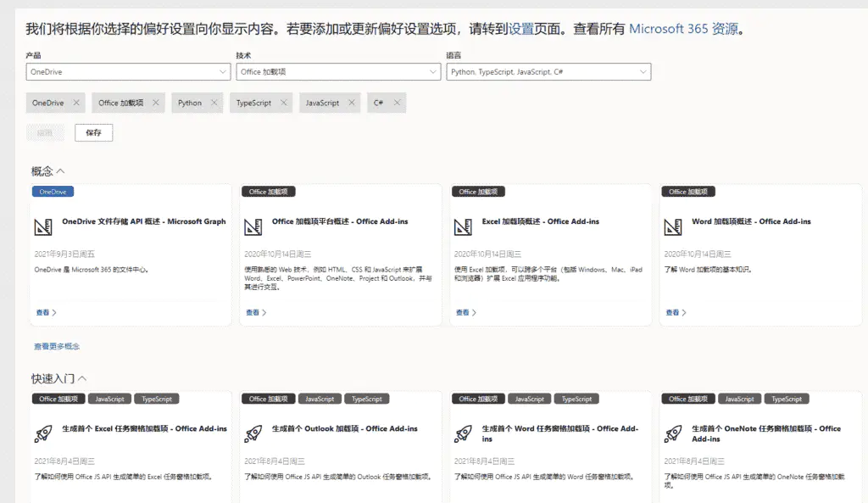Click the Office 加载项平台概述 card icon
The height and width of the screenshot is (503, 868).
[x=253, y=226]
